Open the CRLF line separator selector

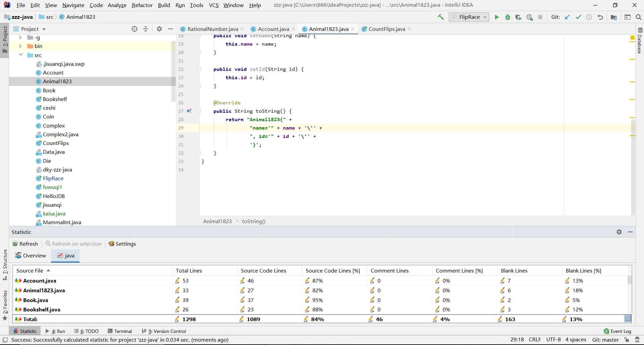click(535, 340)
